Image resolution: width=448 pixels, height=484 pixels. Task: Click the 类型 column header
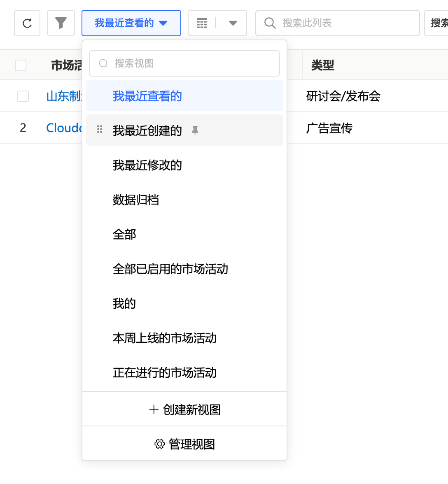click(x=323, y=65)
